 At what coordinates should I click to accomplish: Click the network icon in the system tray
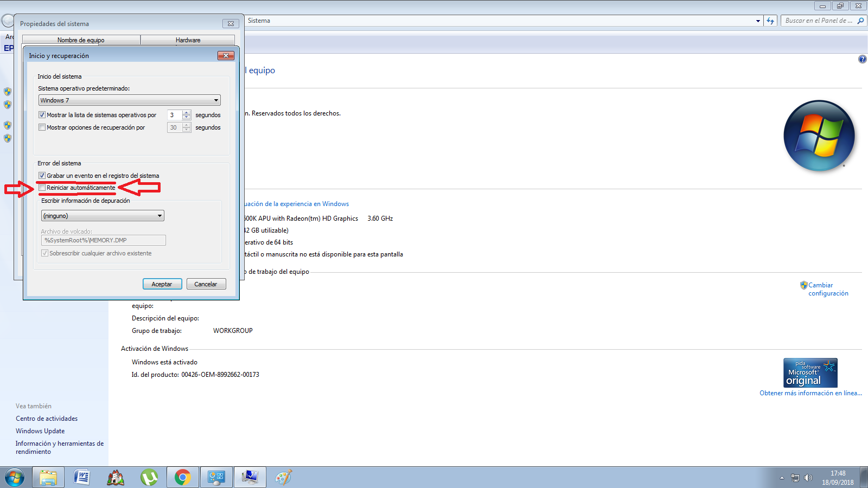[795, 478]
